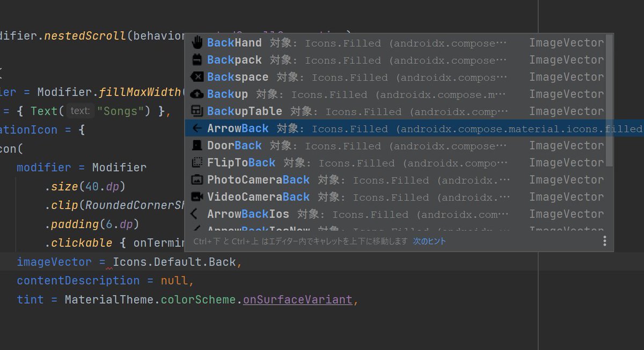Click the .clickable modifier call
Screen dimensions: 644x350
pos(78,243)
